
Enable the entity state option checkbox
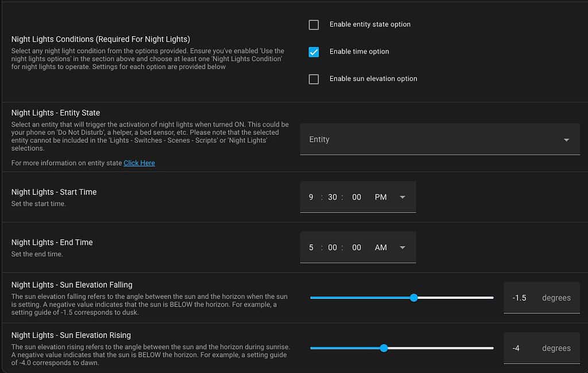coord(314,25)
